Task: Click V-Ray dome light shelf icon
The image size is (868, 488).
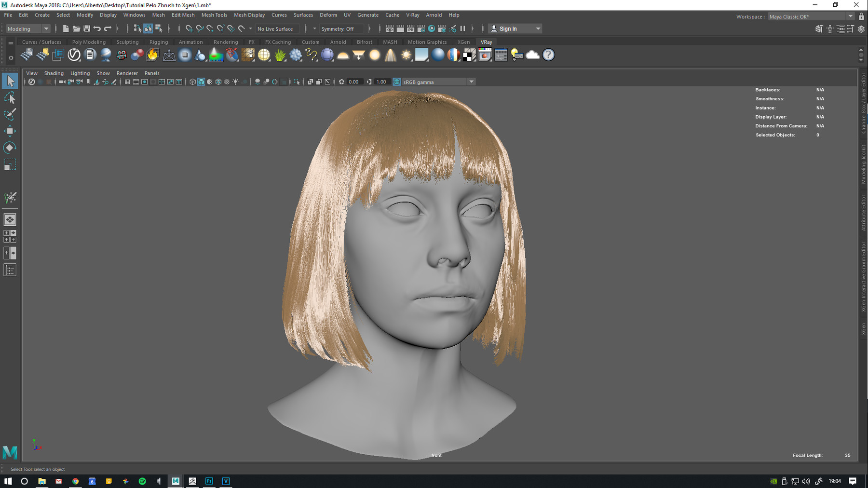Action: (x=343, y=55)
